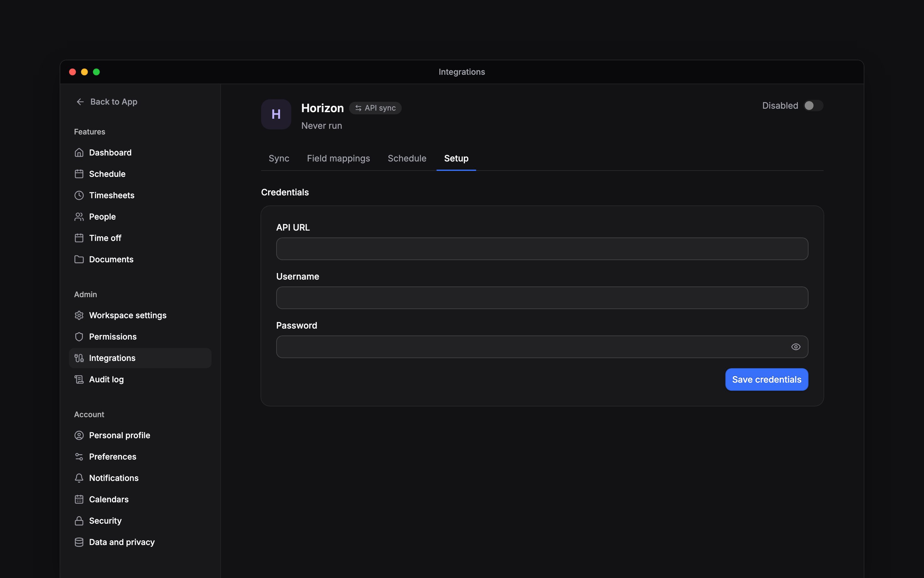
Task: Click the Save credentials button
Action: [767, 379]
